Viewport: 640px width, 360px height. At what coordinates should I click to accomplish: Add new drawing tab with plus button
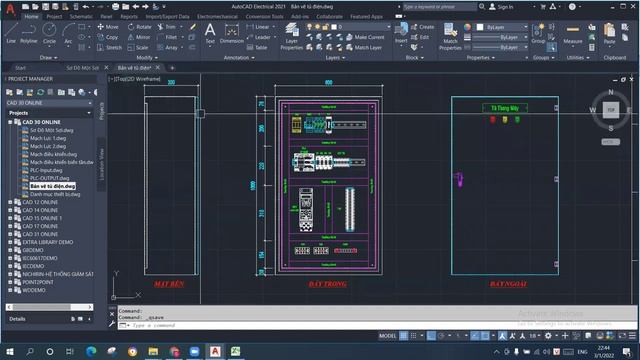(172, 68)
